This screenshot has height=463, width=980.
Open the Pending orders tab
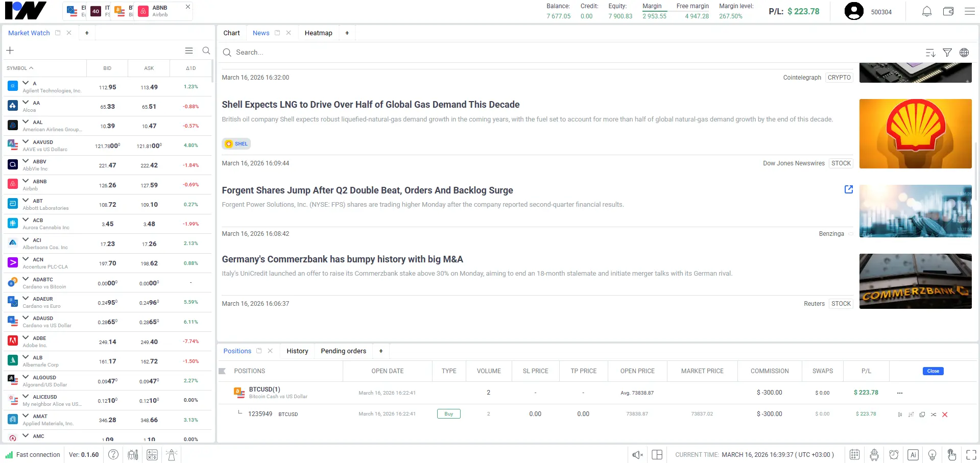point(343,351)
